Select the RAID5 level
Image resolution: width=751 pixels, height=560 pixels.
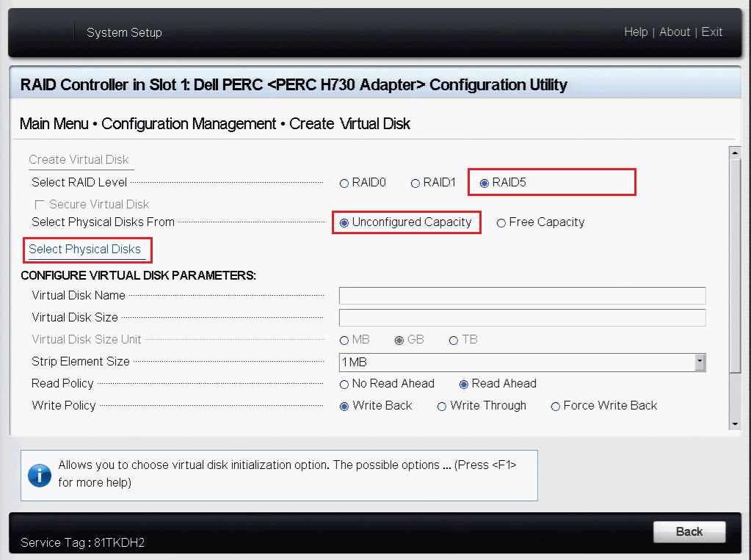(x=484, y=182)
